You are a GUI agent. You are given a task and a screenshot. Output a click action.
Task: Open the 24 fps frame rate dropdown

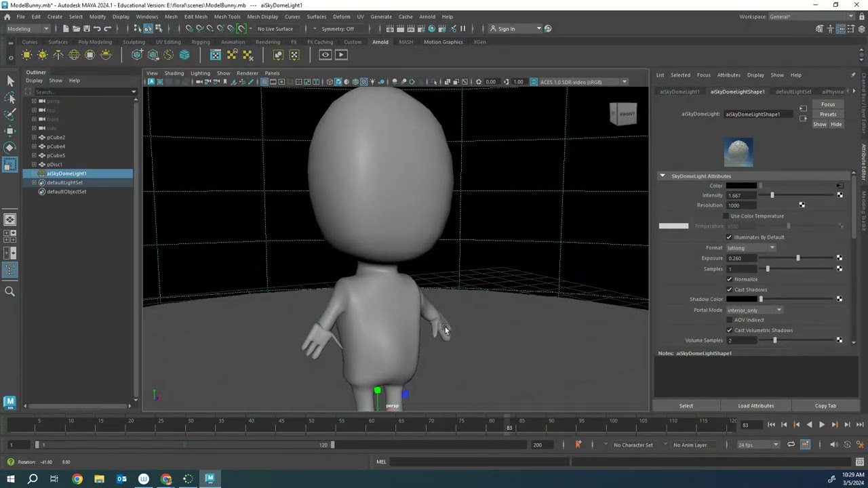[758, 445]
